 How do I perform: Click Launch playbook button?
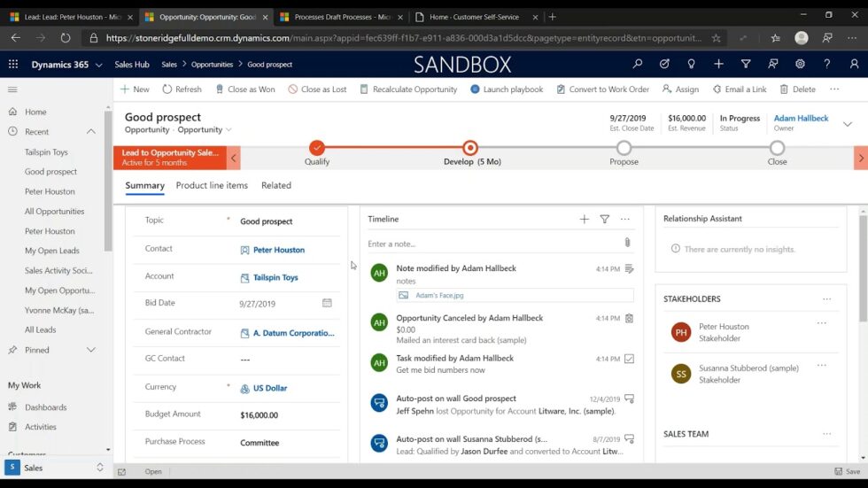[x=507, y=89]
